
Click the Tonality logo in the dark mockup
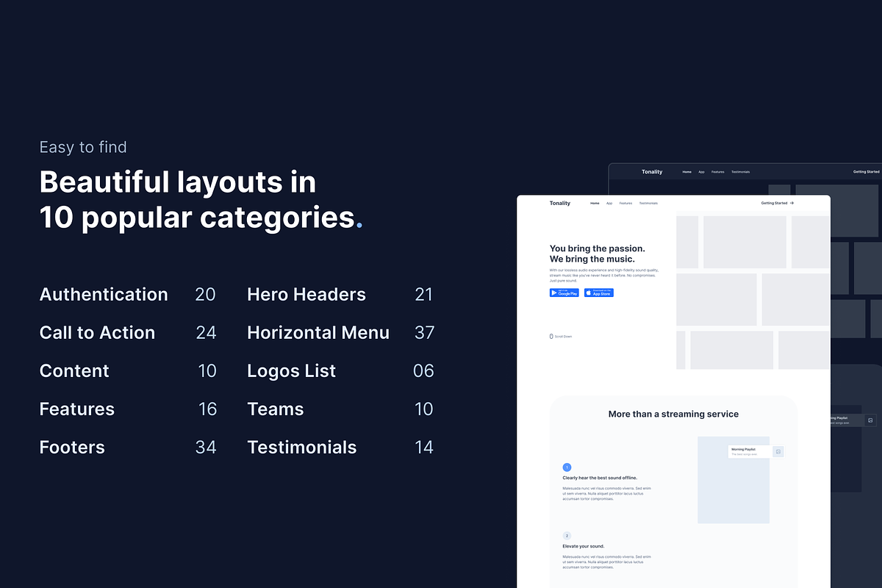click(652, 172)
